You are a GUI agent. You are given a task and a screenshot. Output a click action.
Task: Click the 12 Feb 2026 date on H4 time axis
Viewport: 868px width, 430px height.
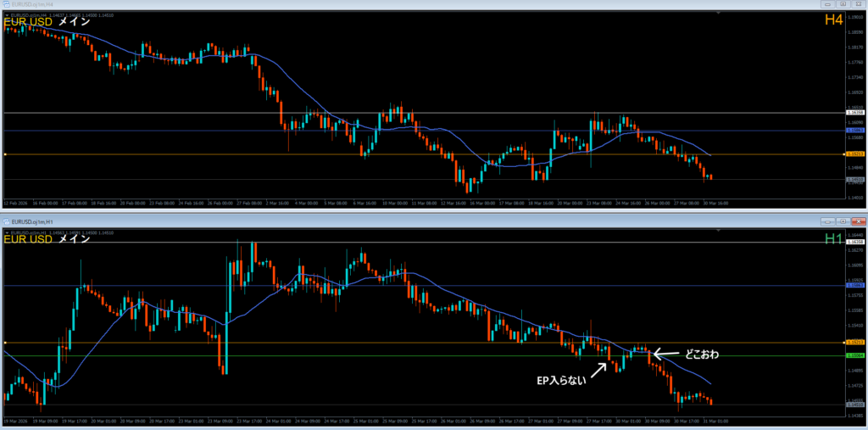click(14, 203)
